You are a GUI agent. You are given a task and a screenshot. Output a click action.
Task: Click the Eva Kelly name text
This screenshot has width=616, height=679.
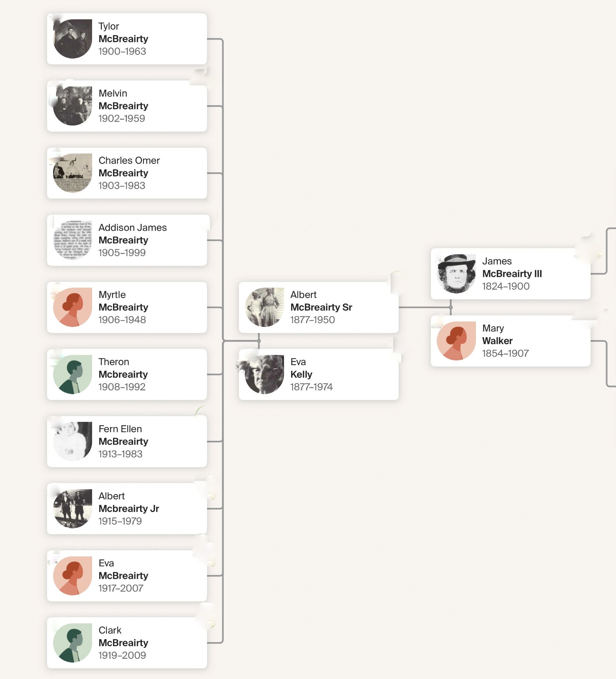(301, 368)
